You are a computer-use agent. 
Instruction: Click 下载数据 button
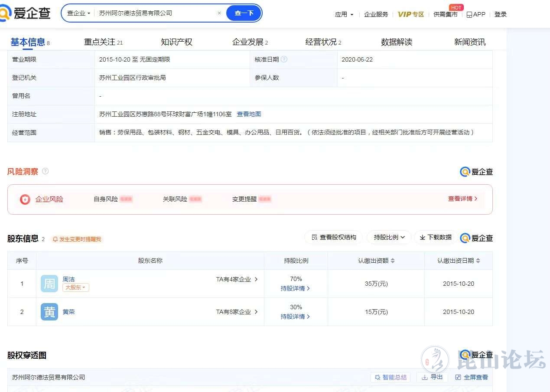point(436,237)
